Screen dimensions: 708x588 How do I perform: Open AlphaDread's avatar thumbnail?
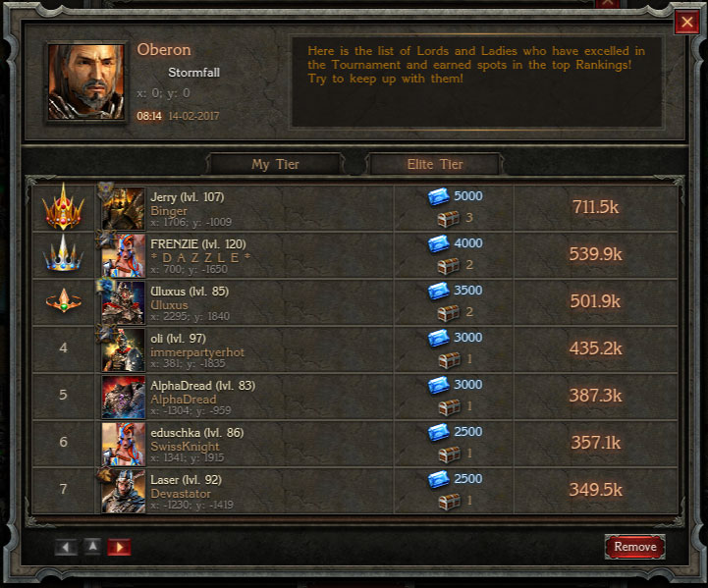pyautogui.click(x=124, y=398)
